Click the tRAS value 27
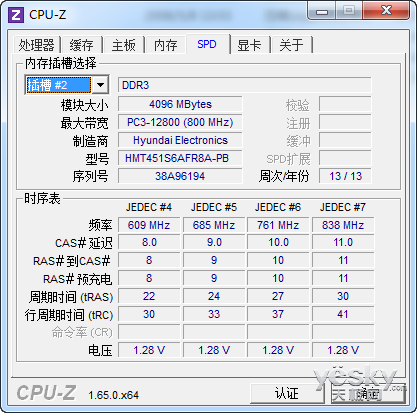 tap(278, 296)
